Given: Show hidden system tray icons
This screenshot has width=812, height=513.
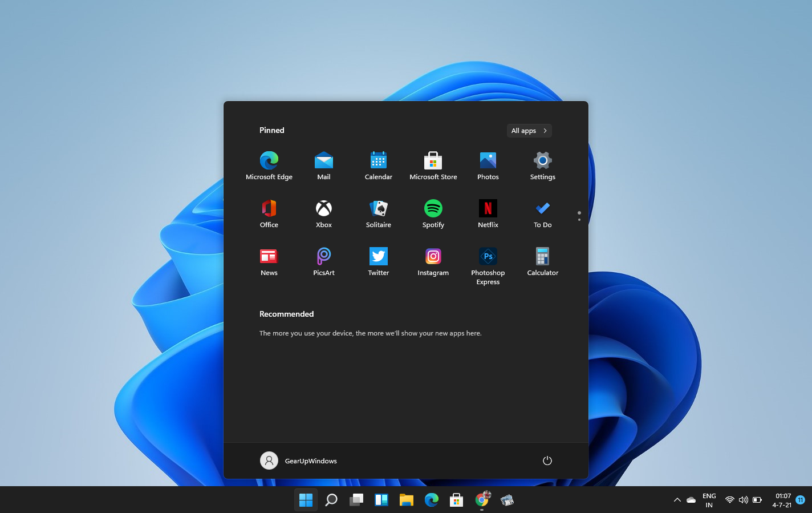Looking at the screenshot, I should 677,500.
